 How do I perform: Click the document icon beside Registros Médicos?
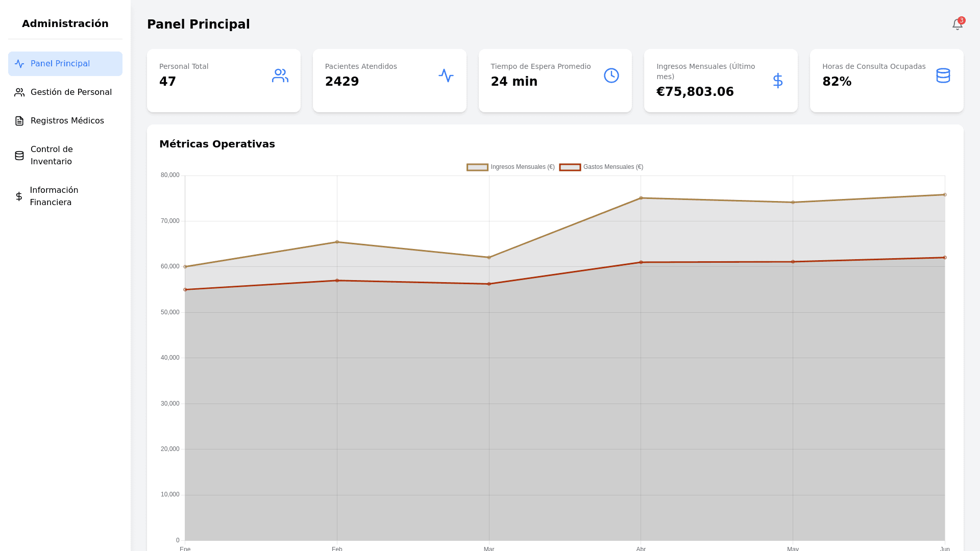pyautogui.click(x=19, y=121)
